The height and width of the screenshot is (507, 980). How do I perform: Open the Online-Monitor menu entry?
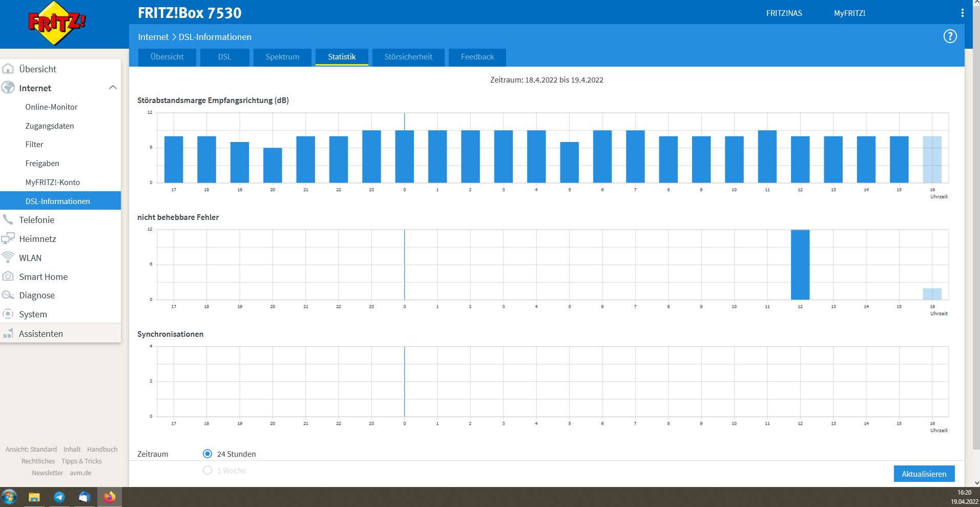pyautogui.click(x=52, y=107)
